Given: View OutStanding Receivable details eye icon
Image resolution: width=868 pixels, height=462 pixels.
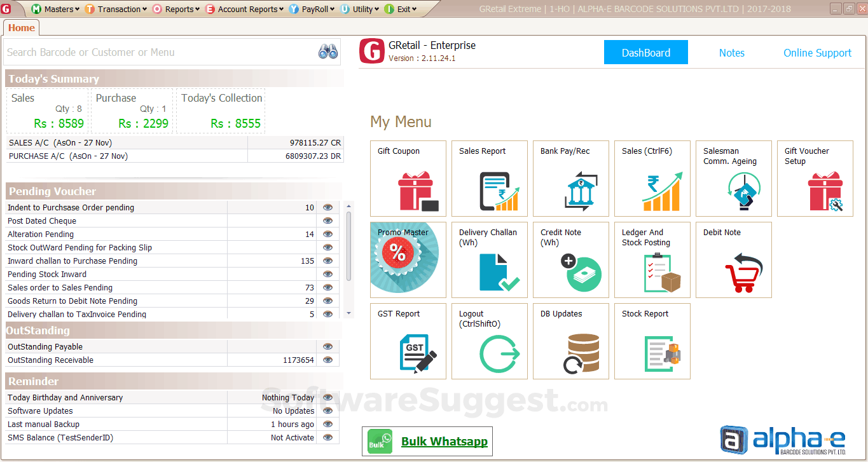Looking at the screenshot, I should 327,360.
